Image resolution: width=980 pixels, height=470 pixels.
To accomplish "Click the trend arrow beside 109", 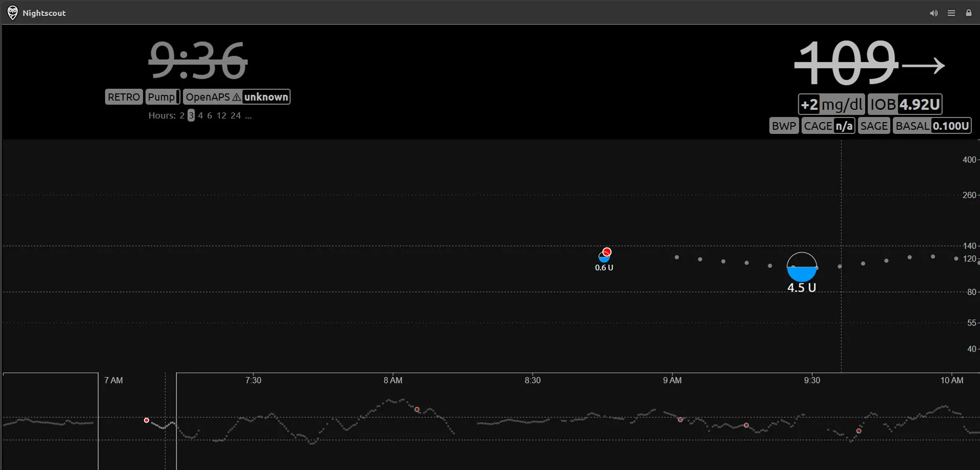I will tap(923, 65).
